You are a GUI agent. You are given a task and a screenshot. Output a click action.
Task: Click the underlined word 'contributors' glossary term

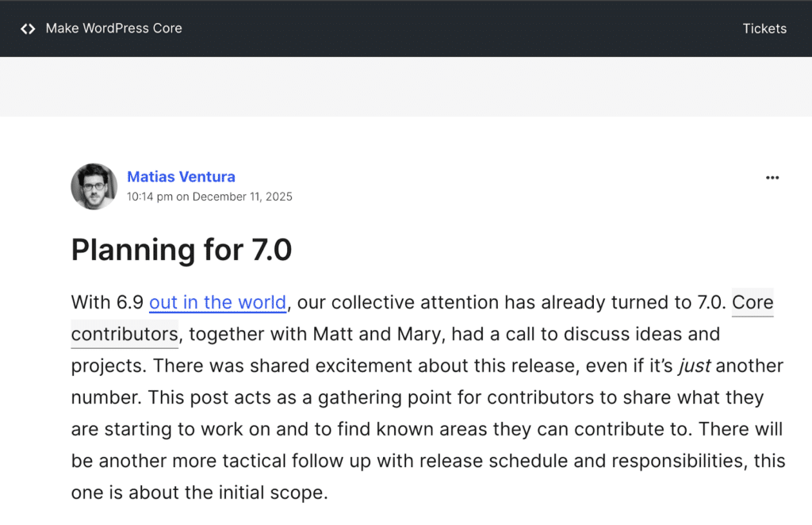pos(124,334)
